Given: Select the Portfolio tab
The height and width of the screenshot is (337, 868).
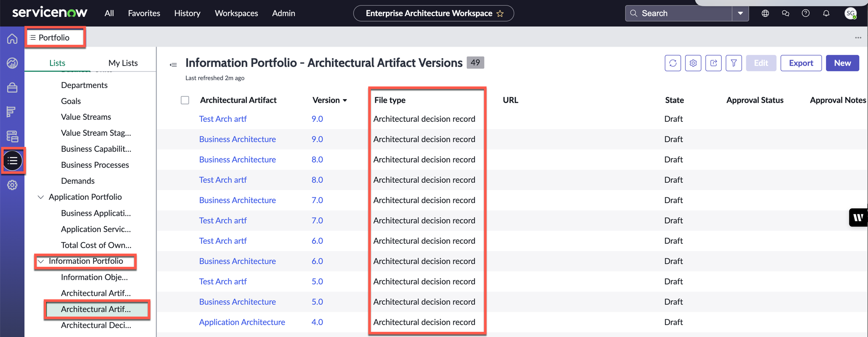Looking at the screenshot, I should pos(55,38).
